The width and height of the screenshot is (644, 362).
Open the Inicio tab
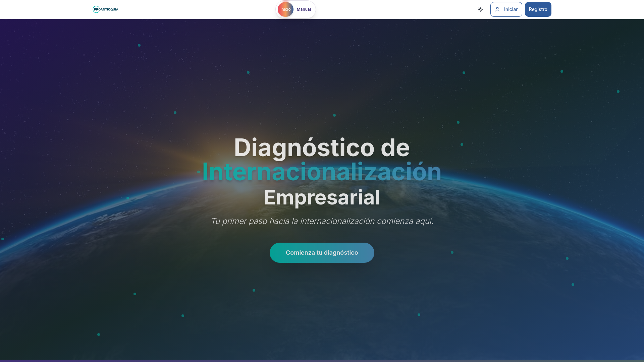285,9
